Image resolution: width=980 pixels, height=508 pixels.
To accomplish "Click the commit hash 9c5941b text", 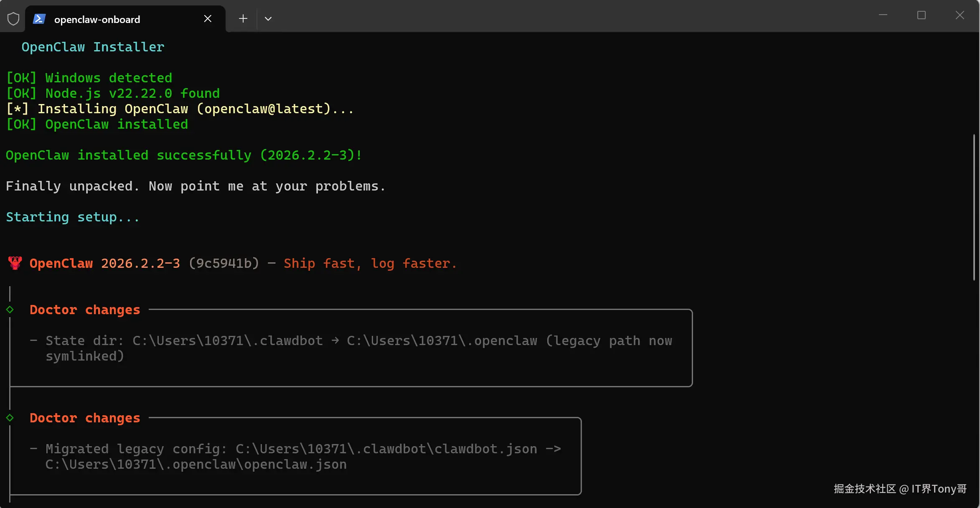I will point(224,263).
